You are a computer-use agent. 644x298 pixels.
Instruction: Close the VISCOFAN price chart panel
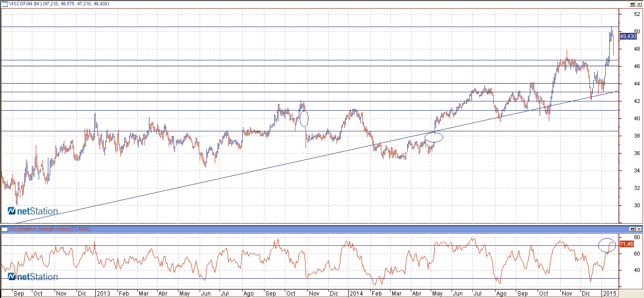click(x=639, y=3)
